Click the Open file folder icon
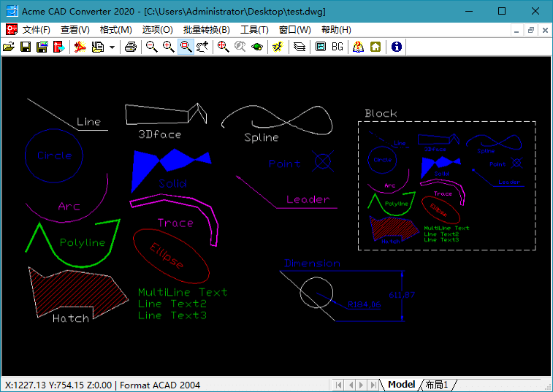This screenshot has width=553, height=392. coord(9,47)
